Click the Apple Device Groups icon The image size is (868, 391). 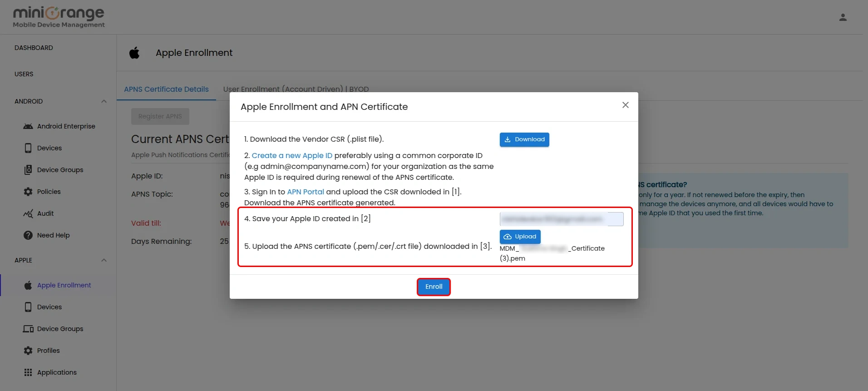click(x=28, y=329)
